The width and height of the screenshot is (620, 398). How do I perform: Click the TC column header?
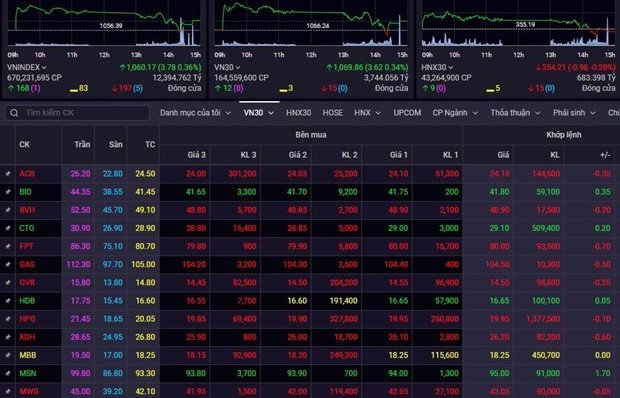(150, 145)
